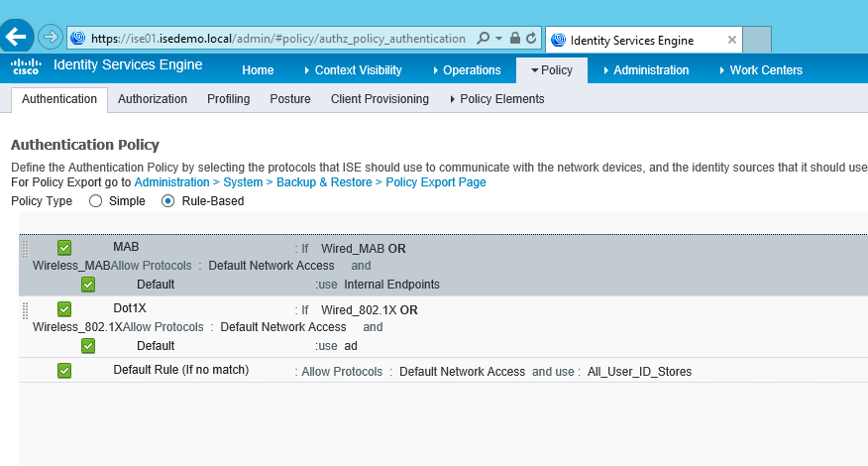The height and width of the screenshot is (466, 868).
Task: Click the Wired_802.1X condition text
Action: pyautogui.click(x=359, y=310)
